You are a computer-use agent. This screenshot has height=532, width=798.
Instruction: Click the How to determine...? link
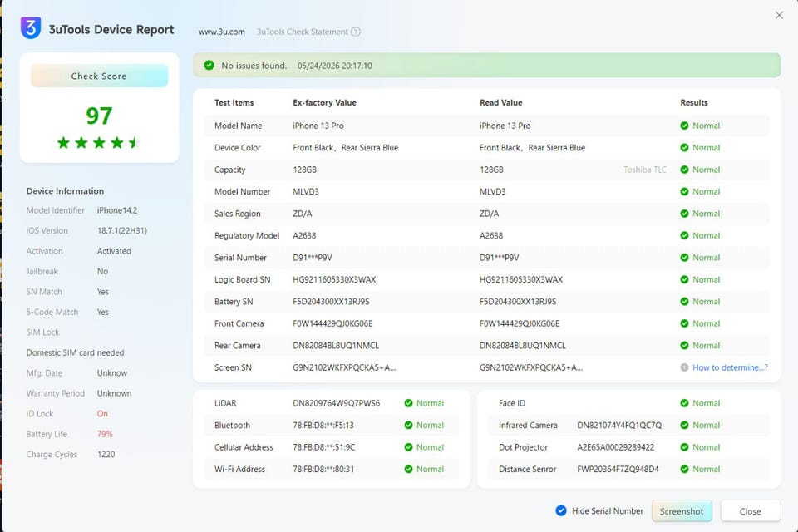tap(730, 367)
